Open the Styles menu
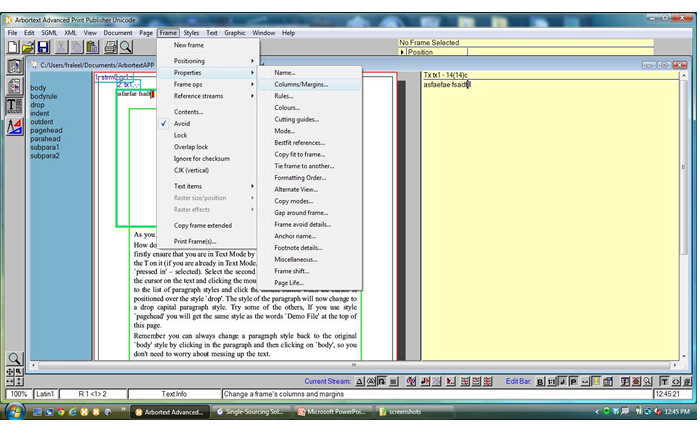Viewport: 700px width, 445px height. pos(191,33)
